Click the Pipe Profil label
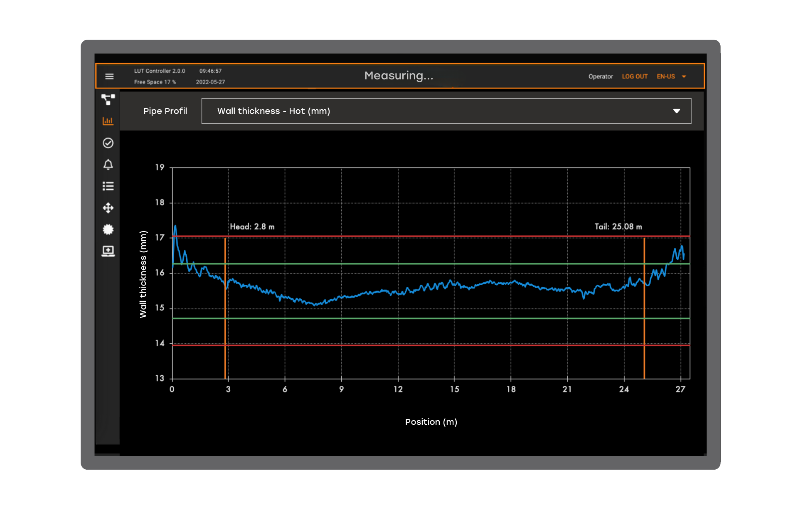 pos(165,111)
